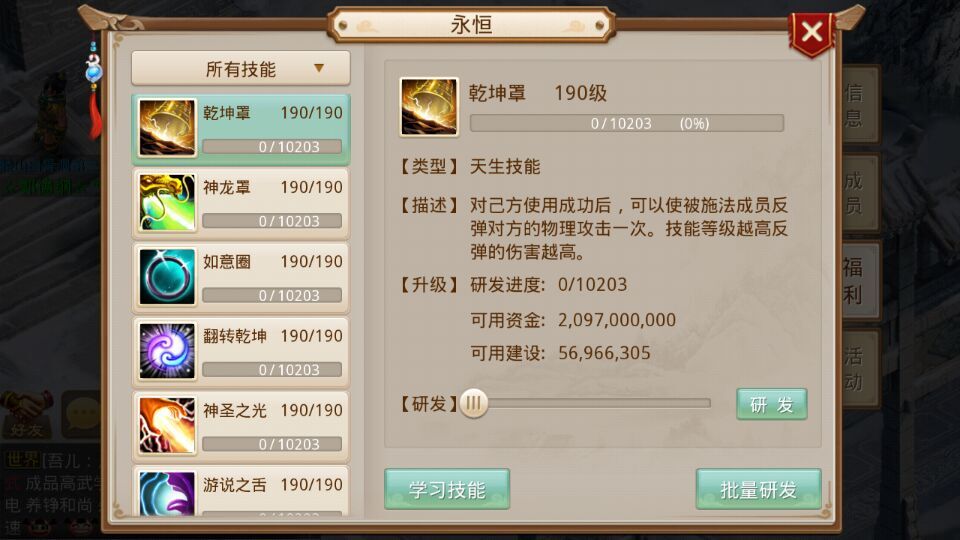Open the 好友 friends handshake icon
Image resolution: width=960 pixels, height=540 pixels.
tap(26, 414)
